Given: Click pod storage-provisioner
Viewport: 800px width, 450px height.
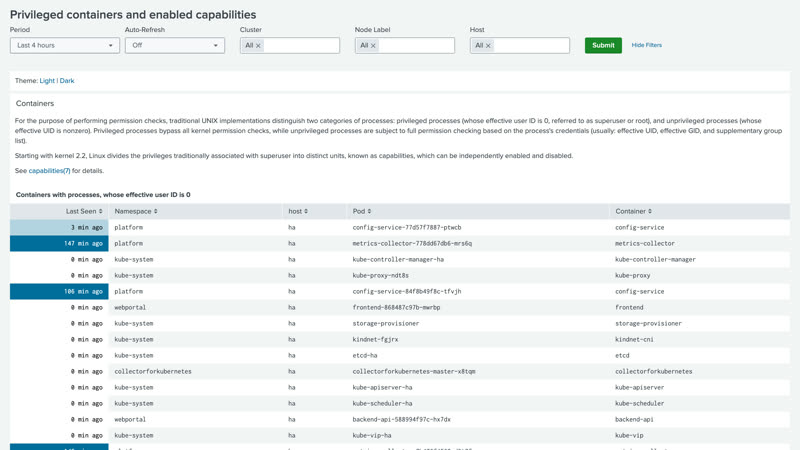Looking at the screenshot, I should click(x=386, y=323).
